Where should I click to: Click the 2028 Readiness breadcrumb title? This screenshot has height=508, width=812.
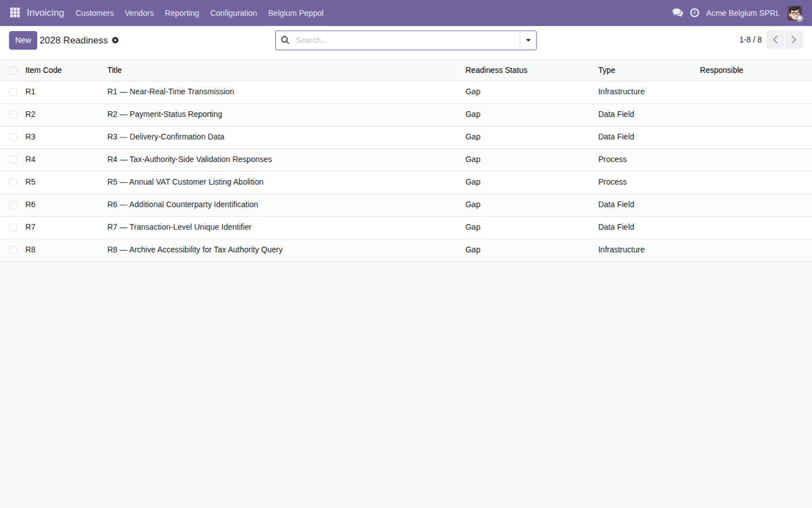pos(74,41)
